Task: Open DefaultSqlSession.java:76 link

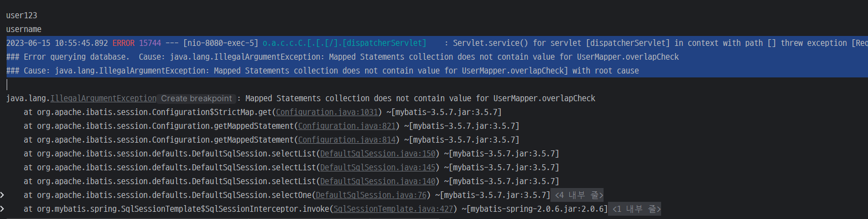Action: (x=371, y=195)
